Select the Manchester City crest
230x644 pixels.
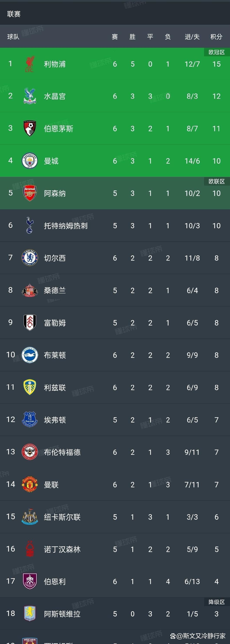[30, 161]
